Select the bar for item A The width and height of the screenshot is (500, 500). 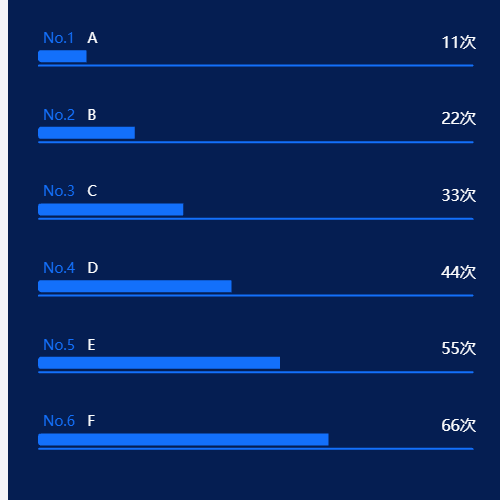62,56
